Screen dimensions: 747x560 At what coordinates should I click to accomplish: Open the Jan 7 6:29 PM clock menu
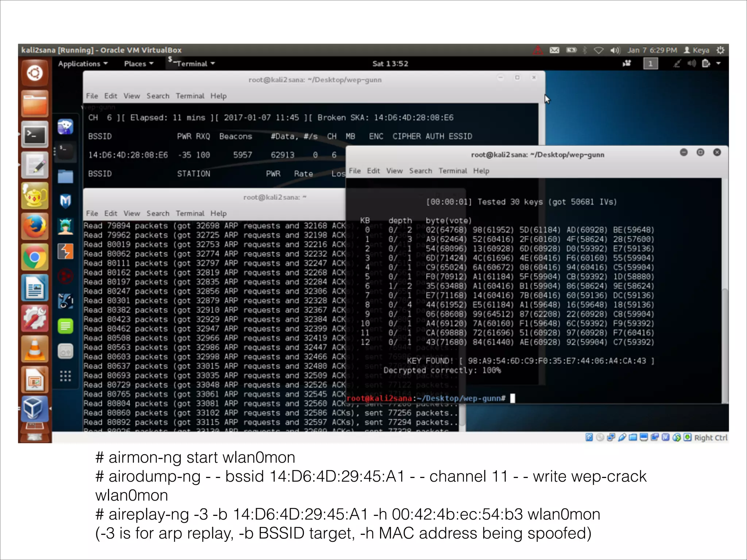652,50
